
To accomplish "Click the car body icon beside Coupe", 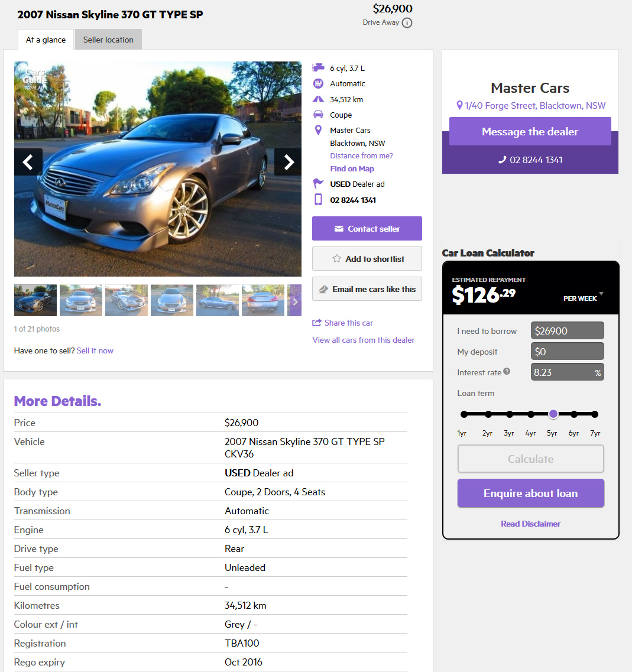I will tap(318, 115).
